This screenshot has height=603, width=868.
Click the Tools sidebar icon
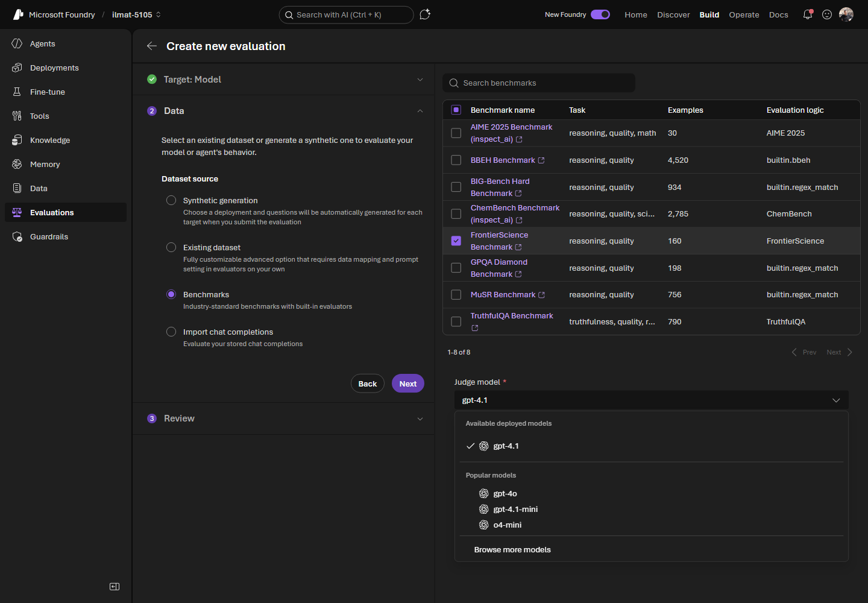point(17,116)
